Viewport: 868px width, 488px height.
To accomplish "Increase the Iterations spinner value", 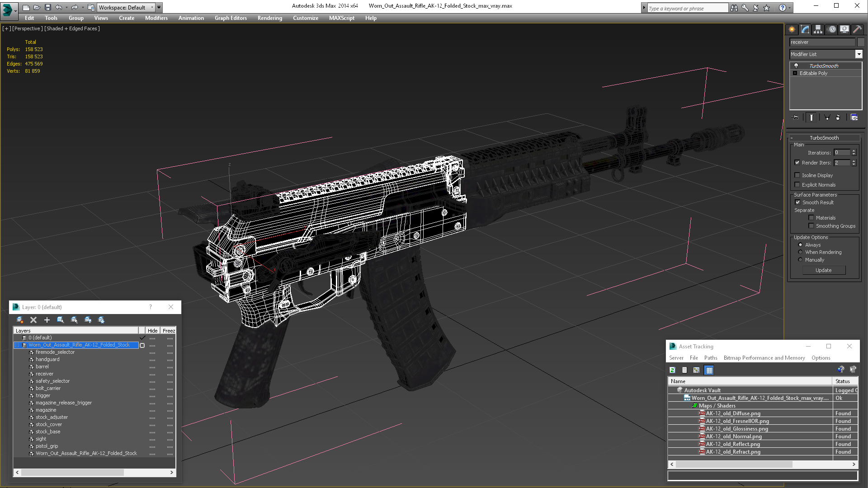I will click(x=854, y=151).
